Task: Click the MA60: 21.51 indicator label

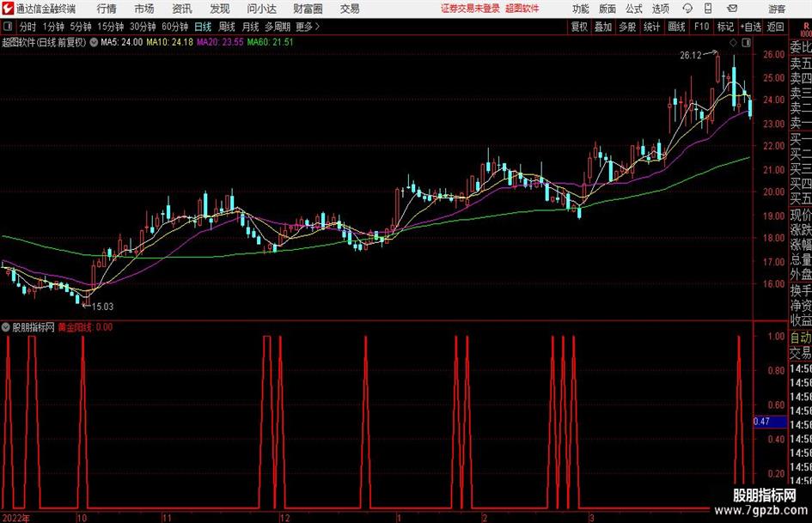Action: click(271, 42)
